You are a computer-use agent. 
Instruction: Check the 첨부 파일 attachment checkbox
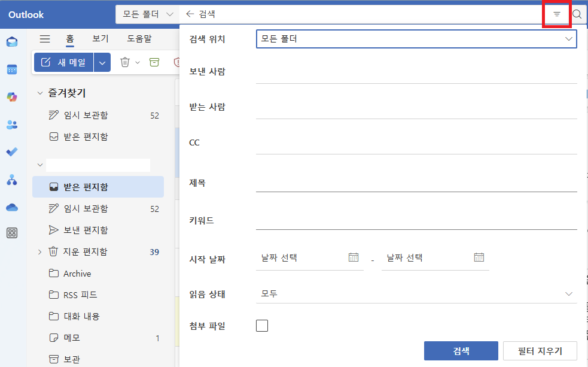[x=261, y=326]
